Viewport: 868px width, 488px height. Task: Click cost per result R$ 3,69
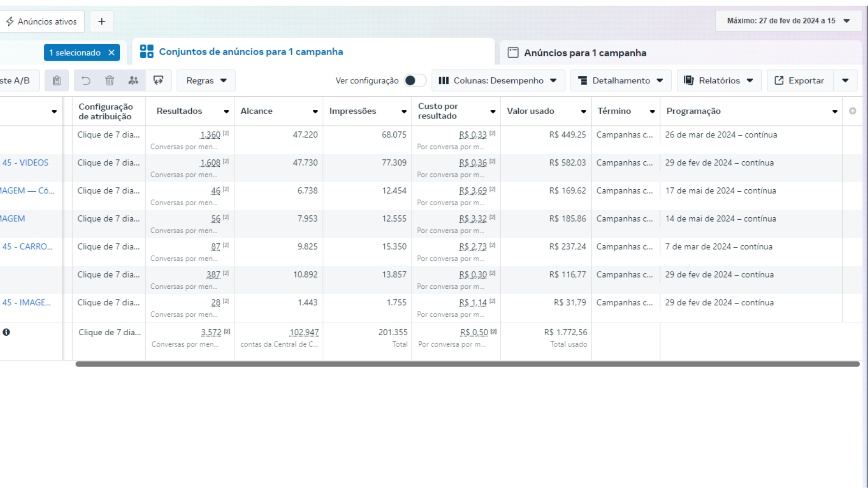pos(473,191)
